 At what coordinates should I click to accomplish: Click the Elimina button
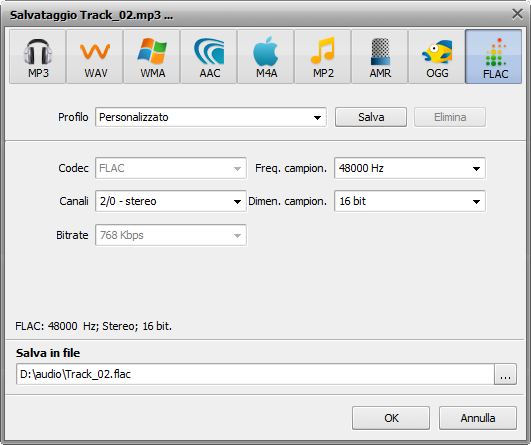point(450,117)
